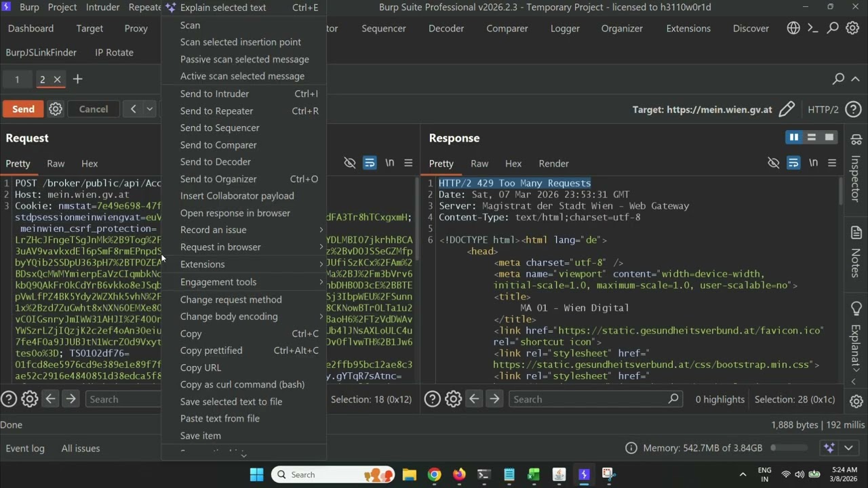Go back in request history arrow

pos(133,109)
